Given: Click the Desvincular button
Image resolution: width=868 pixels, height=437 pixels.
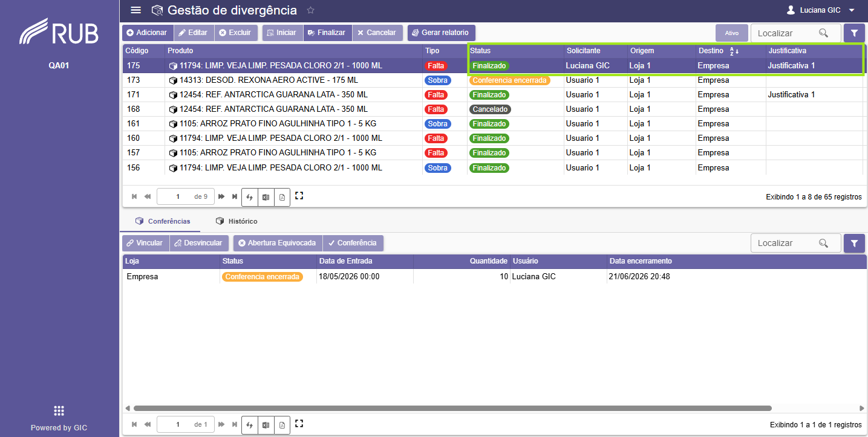Looking at the screenshot, I should (x=199, y=243).
